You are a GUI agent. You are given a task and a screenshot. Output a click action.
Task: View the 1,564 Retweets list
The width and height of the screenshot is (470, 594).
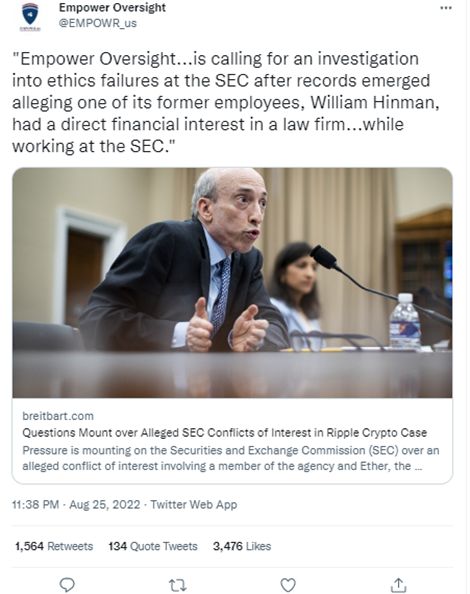coord(54,546)
